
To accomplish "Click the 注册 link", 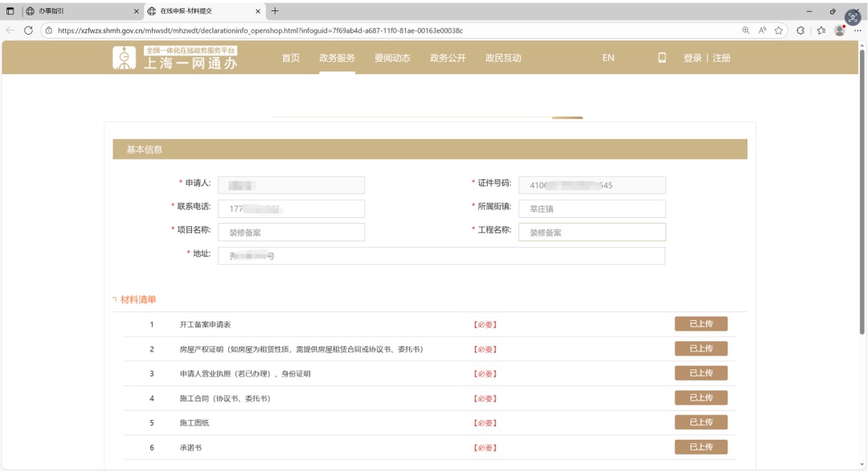I will [x=722, y=58].
